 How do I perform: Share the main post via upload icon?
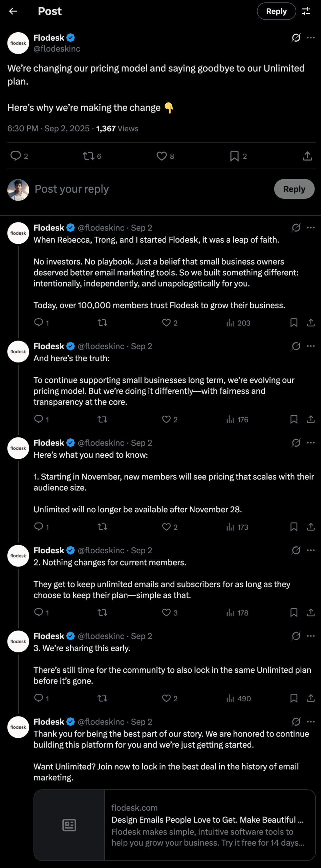coord(307,156)
